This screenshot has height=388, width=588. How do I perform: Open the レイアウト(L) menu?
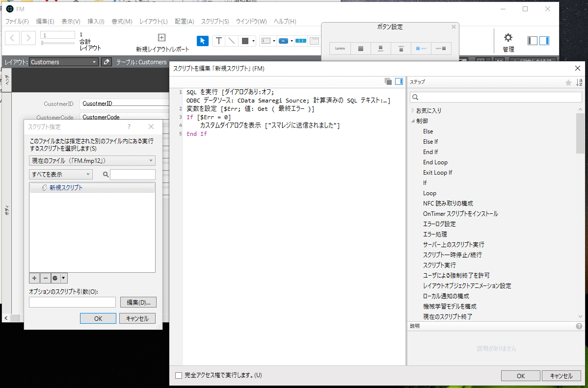153,22
